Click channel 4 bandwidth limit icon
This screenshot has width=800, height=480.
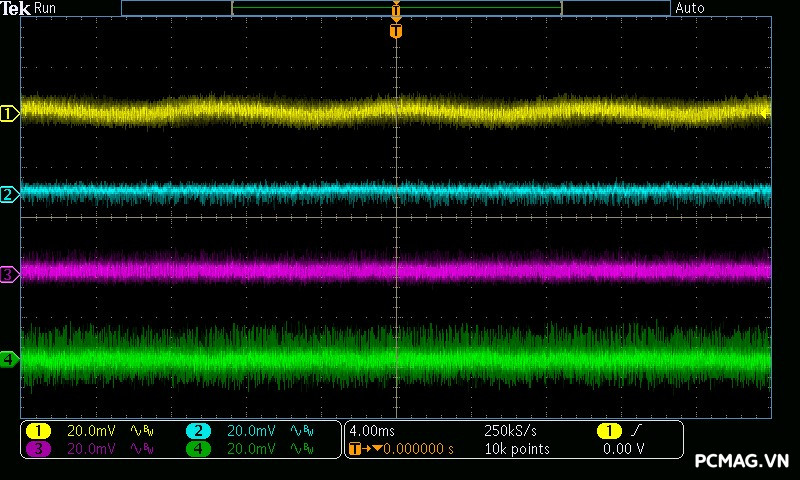coord(301,449)
